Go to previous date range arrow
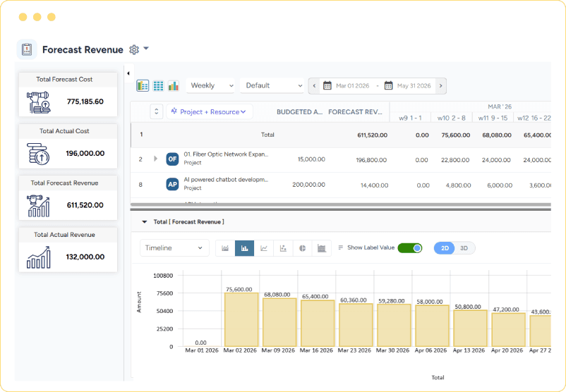566x392 pixels. tap(314, 86)
